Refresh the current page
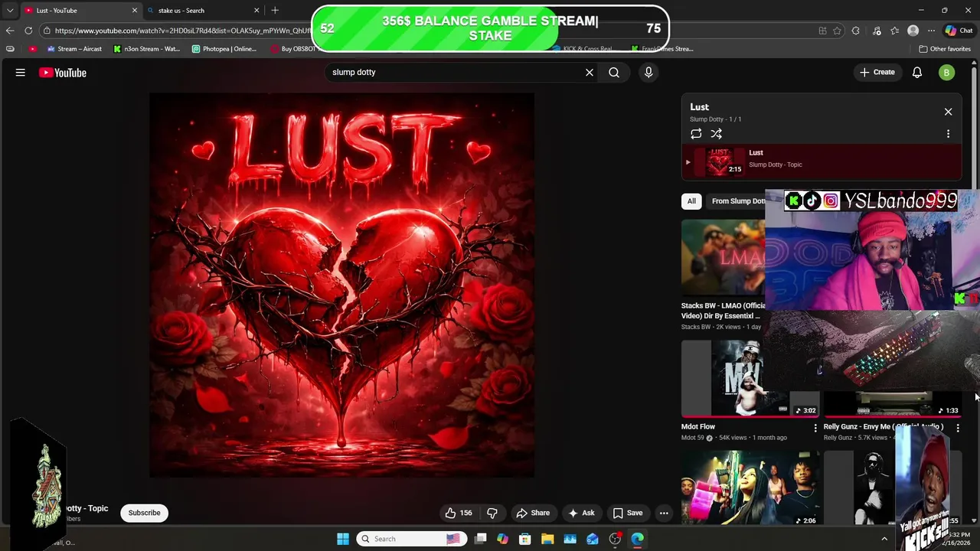The height and width of the screenshot is (551, 980). [28, 31]
